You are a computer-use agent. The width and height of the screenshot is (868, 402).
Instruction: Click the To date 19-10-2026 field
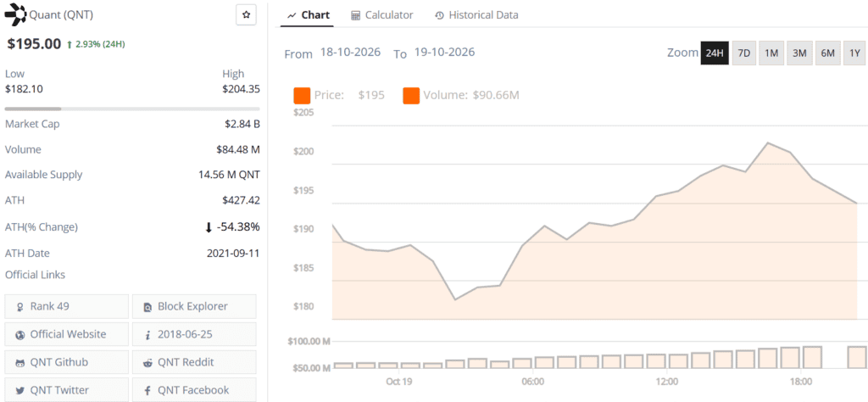pos(444,53)
